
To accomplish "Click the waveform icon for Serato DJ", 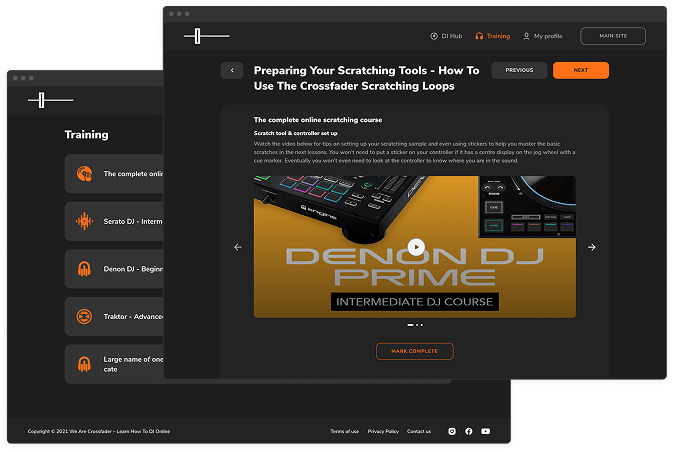I will pos(84,221).
